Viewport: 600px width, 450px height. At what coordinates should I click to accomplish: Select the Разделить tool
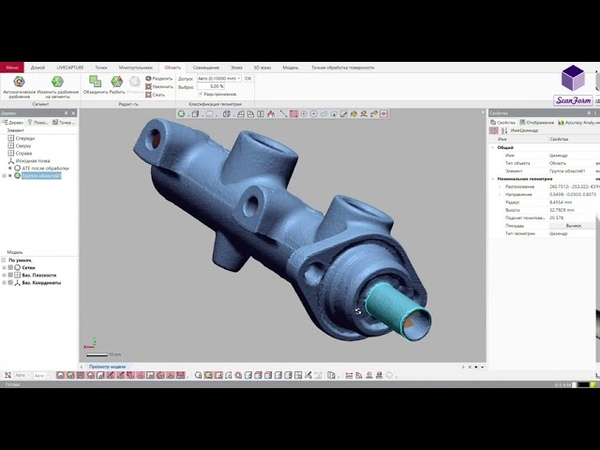(159, 77)
